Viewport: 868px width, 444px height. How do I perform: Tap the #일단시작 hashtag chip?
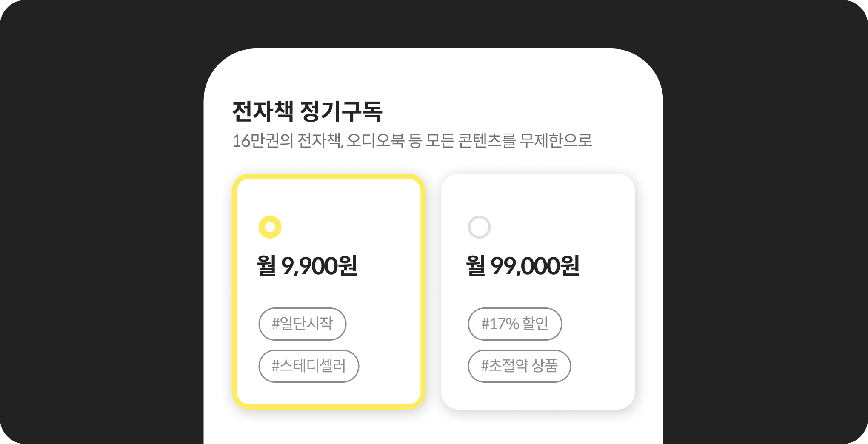coord(303,324)
